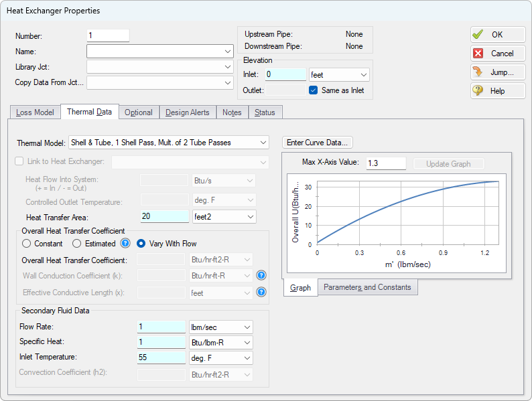
Task: Click the Jump arrow icon
Action: point(478,72)
